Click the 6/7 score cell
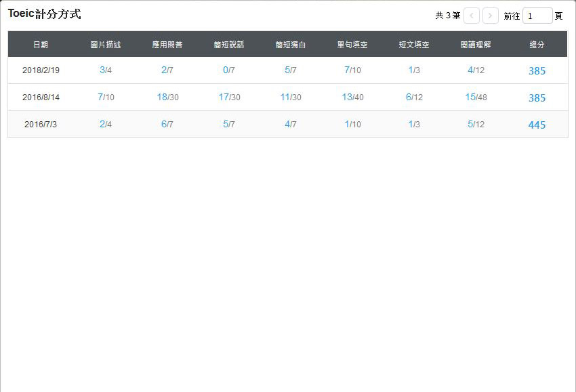576x392 pixels. 167,125
